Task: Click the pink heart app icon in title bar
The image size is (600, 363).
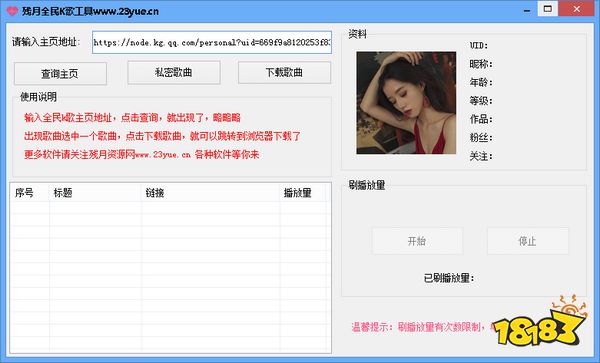Action: [x=12, y=11]
